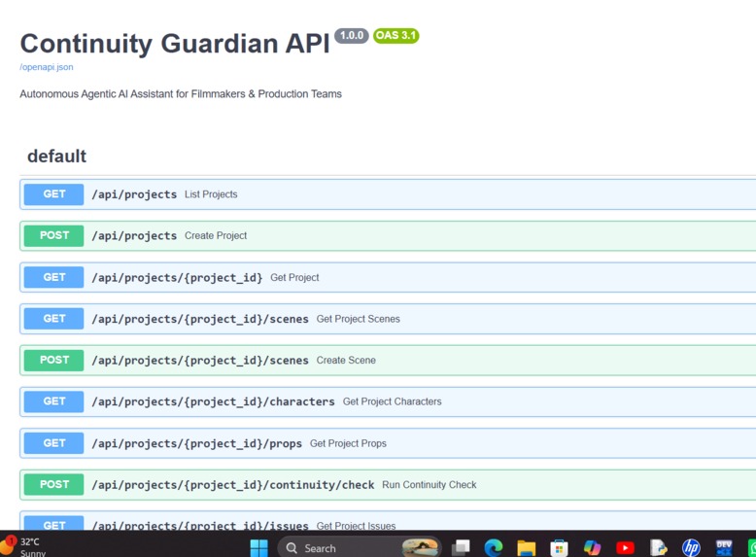Click POST badge for Create Project
The width and height of the screenshot is (756, 557).
54,236
